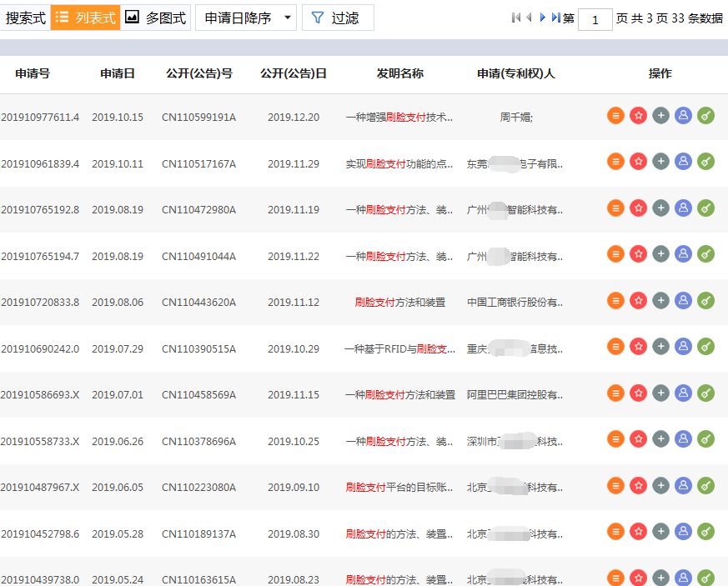Click gray plus icon for CN110472980A row
The width and height of the screenshot is (728, 586).
[660, 209]
